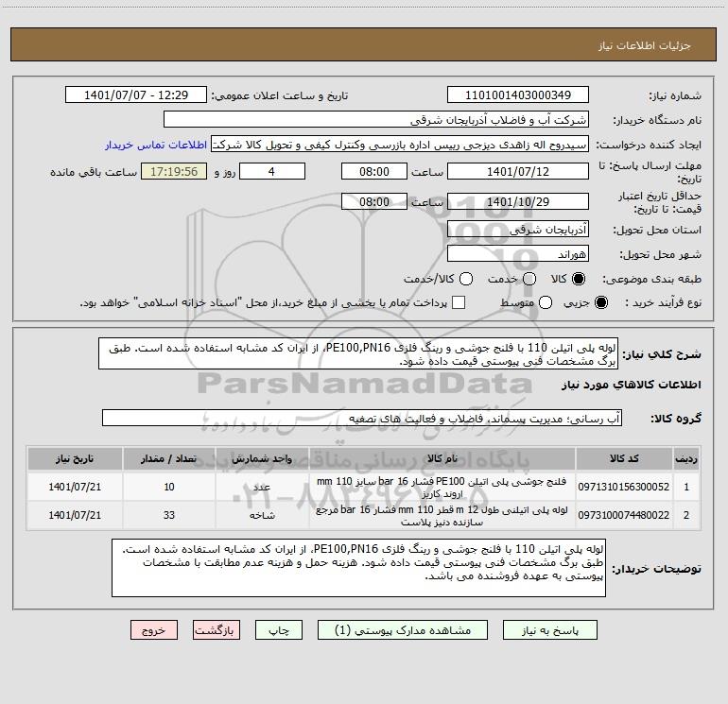Choose the متوسط purchase type radio

pos(546,303)
